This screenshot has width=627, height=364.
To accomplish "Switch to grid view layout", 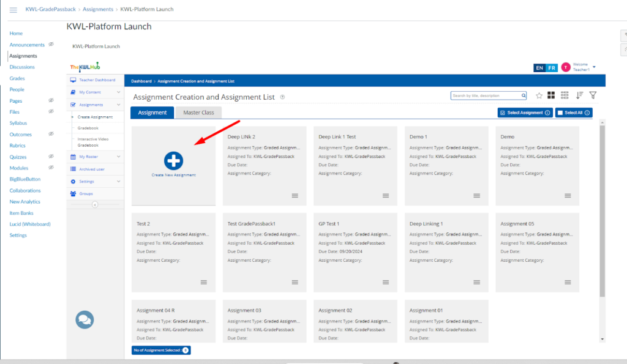I will [551, 95].
